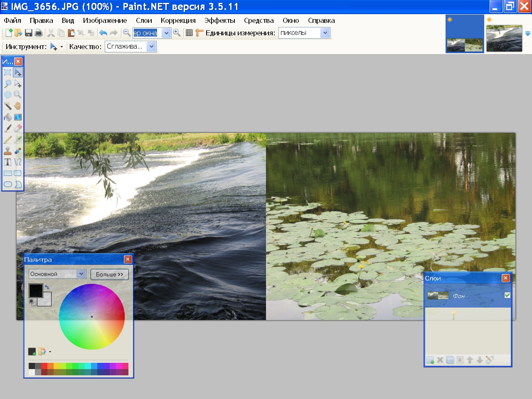Open the Изображение menu
Screen dimensions: 532x399
point(105,20)
